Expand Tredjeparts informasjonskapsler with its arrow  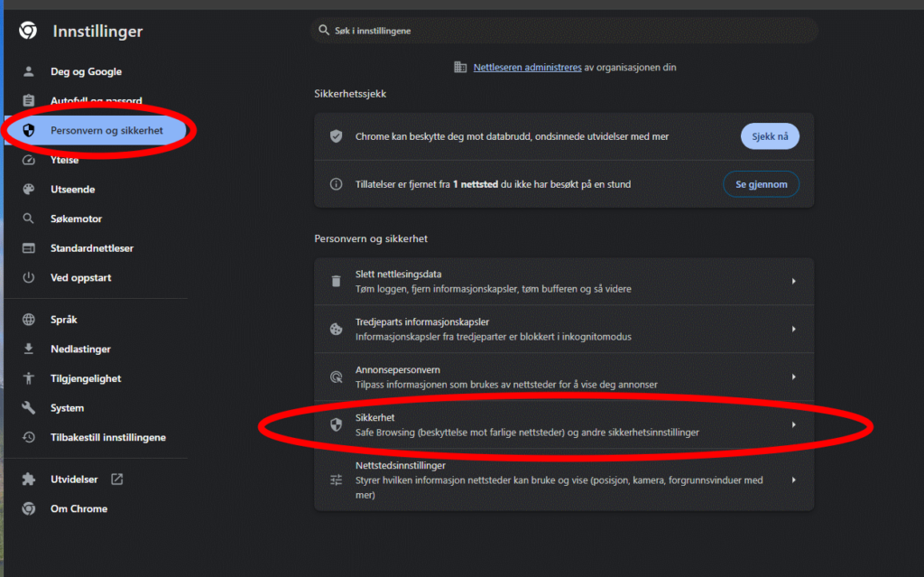794,330
